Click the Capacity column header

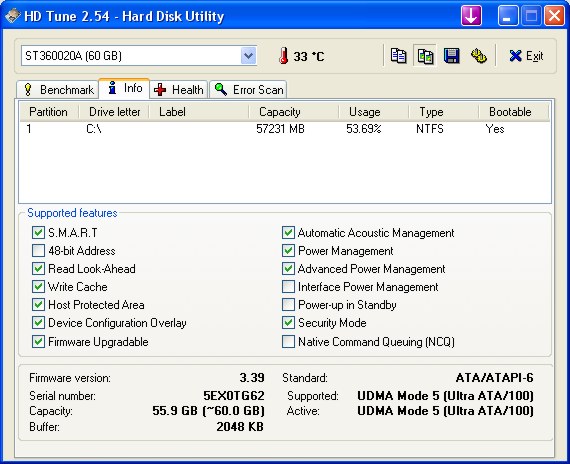(294, 112)
